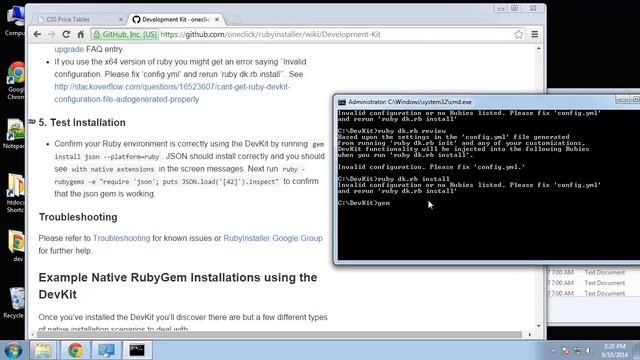This screenshot has width=640, height=360.
Task: Open File Explorer from the taskbar
Action: 43,350
